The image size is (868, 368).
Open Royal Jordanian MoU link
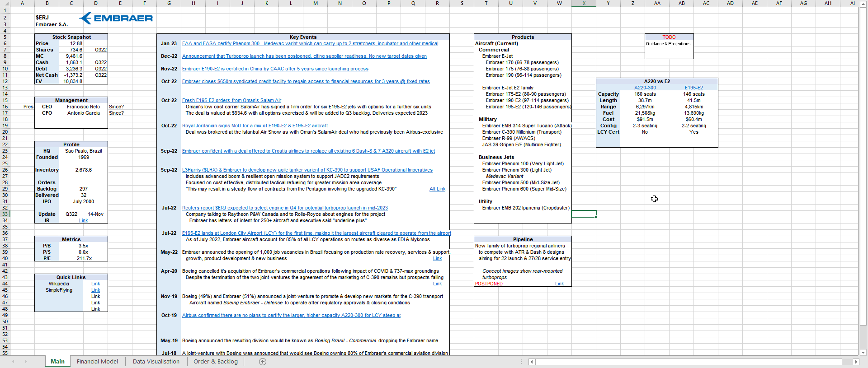click(x=255, y=126)
